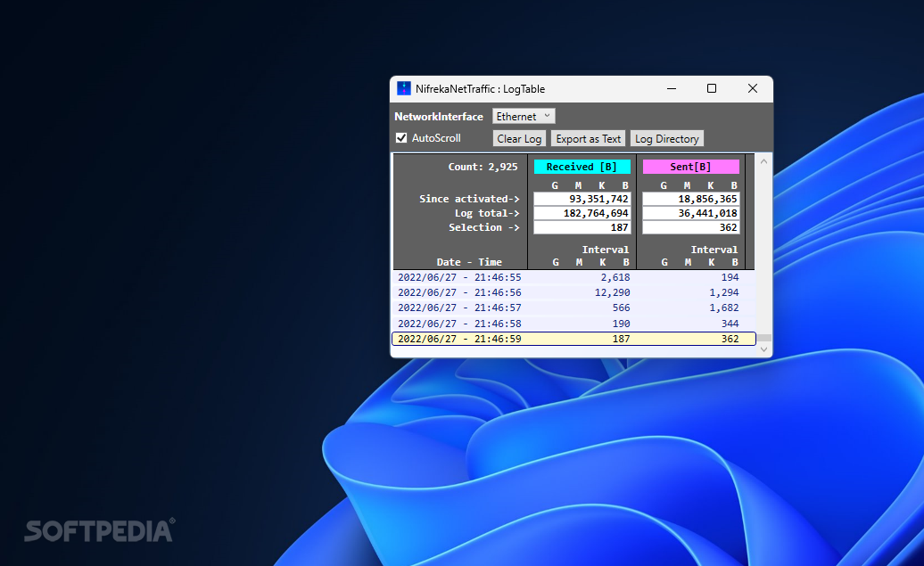Screen dimensions: 924x566
Task: Click the NifrekaNetTraffic app icon in title bar
Action: coord(404,88)
